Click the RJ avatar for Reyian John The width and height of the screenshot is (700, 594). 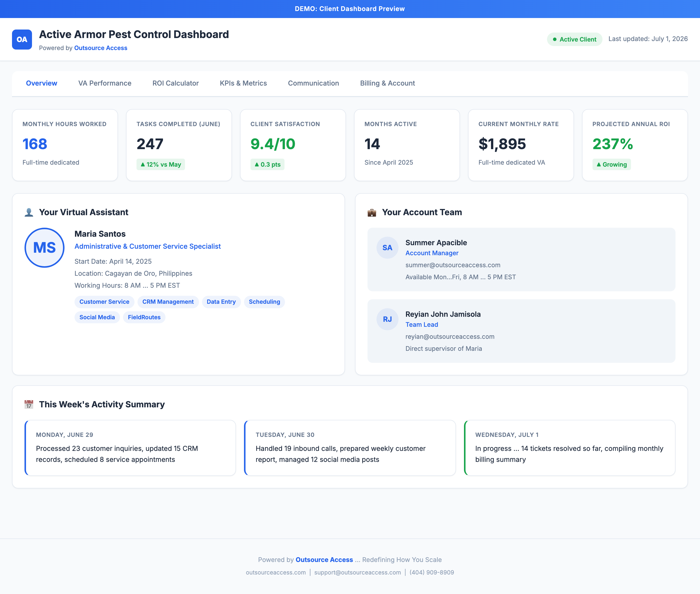[x=387, y=319]
